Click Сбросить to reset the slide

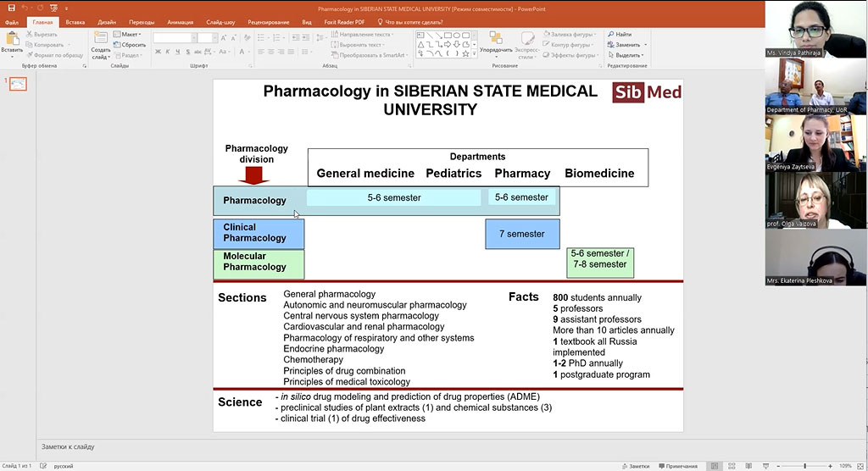[x=130, y=45]
